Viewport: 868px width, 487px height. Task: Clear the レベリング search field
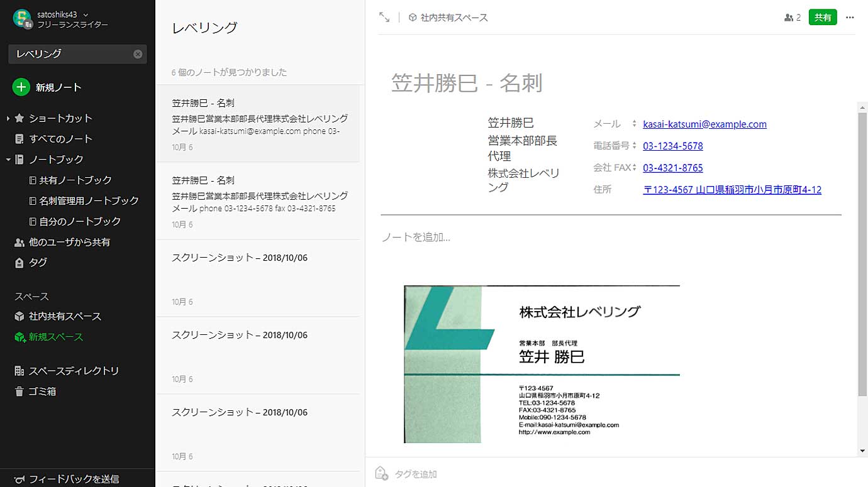point(138,54)
